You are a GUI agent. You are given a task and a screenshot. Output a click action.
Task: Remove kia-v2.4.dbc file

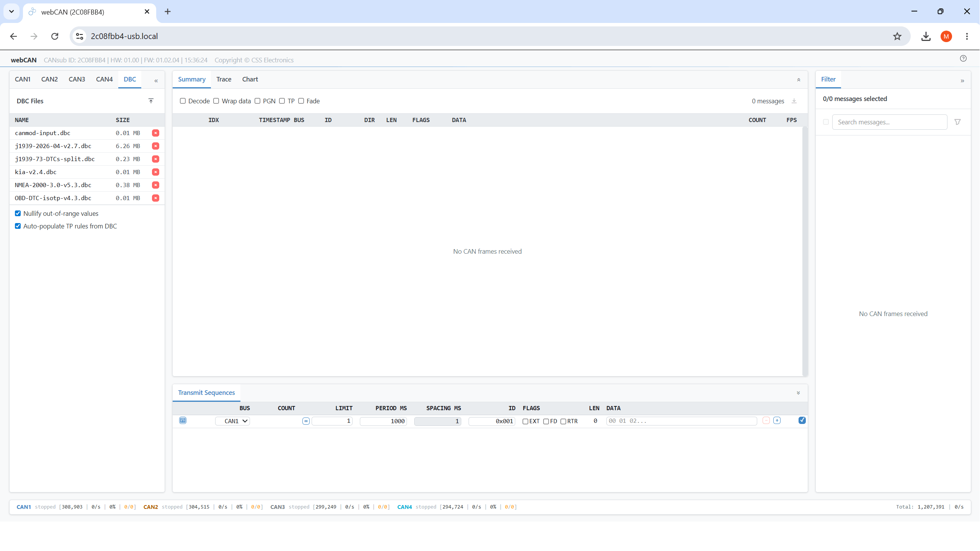pyautogui.click(x=155, y=172)
